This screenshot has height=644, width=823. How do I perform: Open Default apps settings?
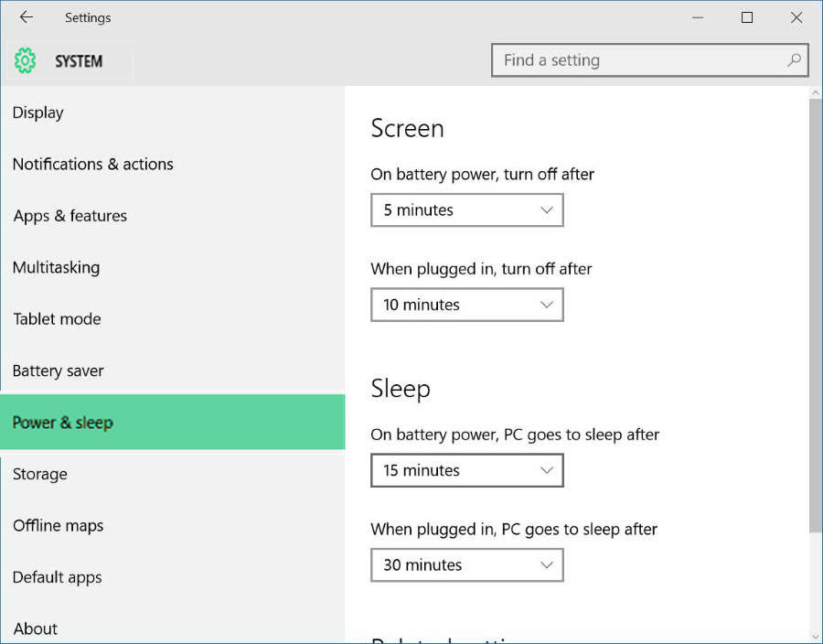[57, 577]
